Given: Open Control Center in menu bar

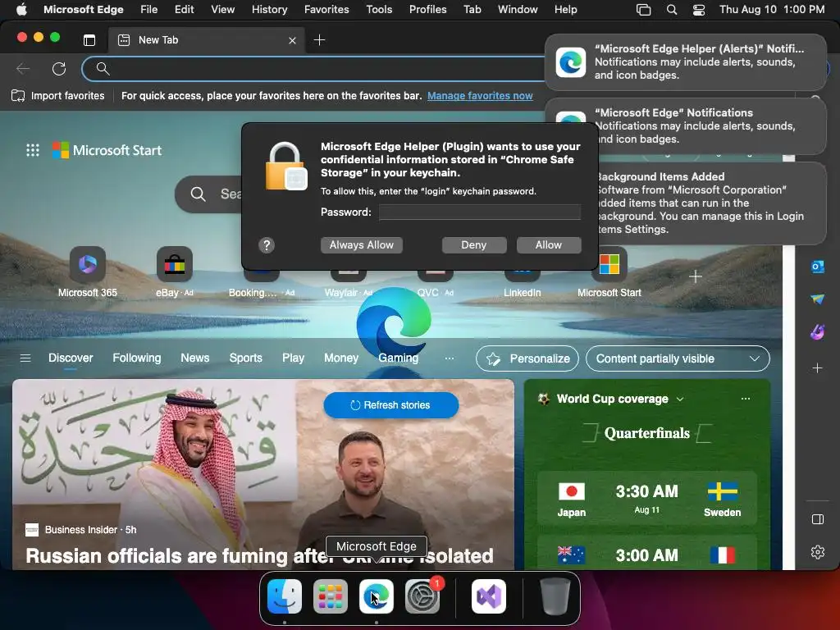Looking at the screenshot, I should [699, 9].
